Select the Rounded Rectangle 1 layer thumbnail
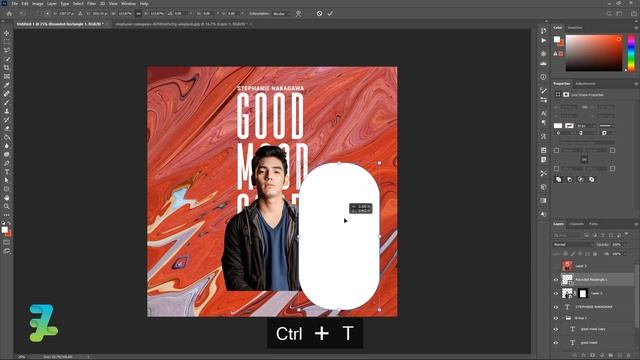The height and width of the screenshot is (360, 640). pyautogui.click(x=567, y=280)
